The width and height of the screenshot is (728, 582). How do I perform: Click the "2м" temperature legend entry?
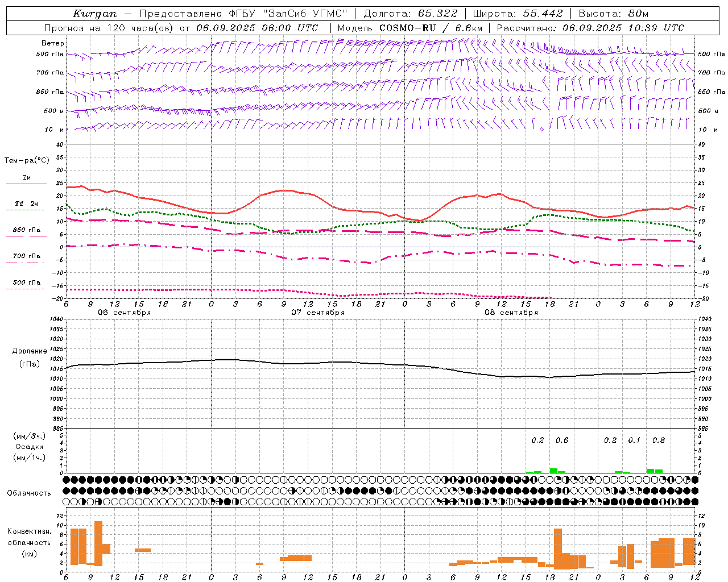pos(27,177)
